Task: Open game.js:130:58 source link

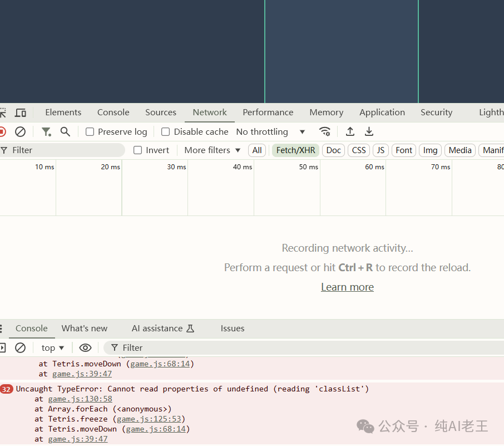Action: pos(80,399)
